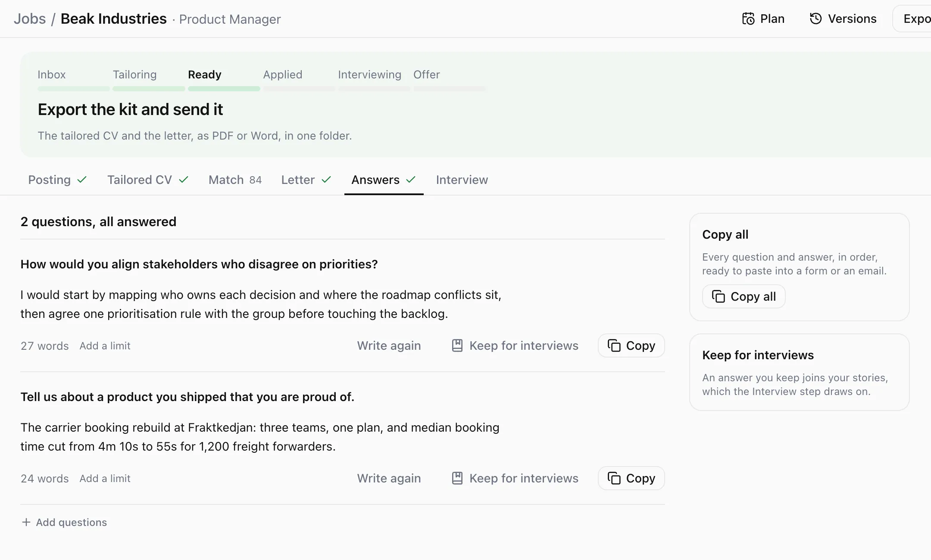931x560 pixels.
Task: Click the Add questions link
Action: pos(64,523)
